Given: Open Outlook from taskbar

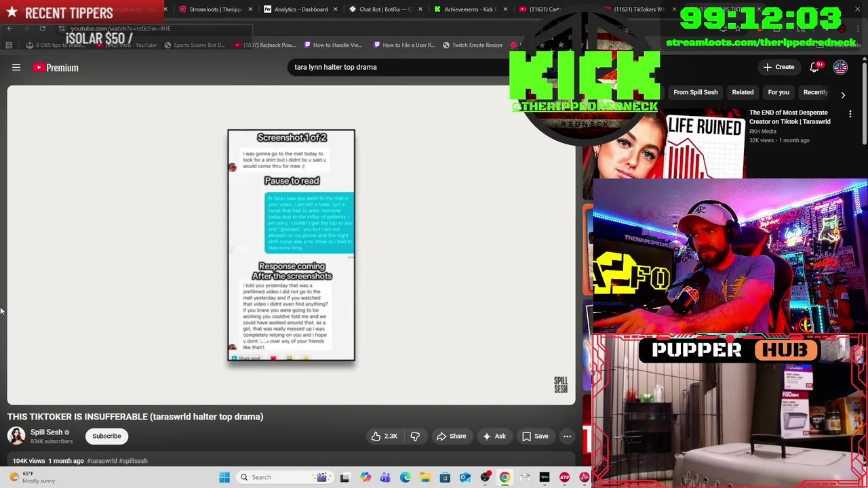Looking at the screenshot, I should (465, 477).
